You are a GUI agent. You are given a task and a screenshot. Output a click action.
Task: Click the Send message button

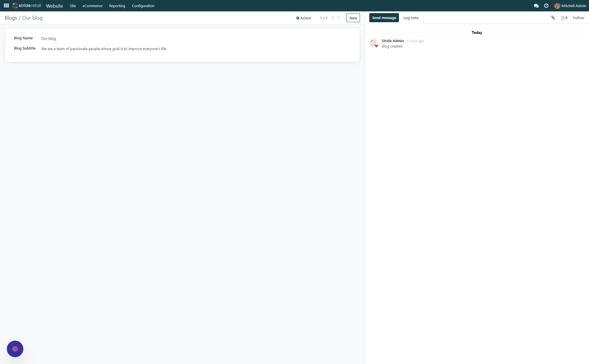tap(384, 18)
